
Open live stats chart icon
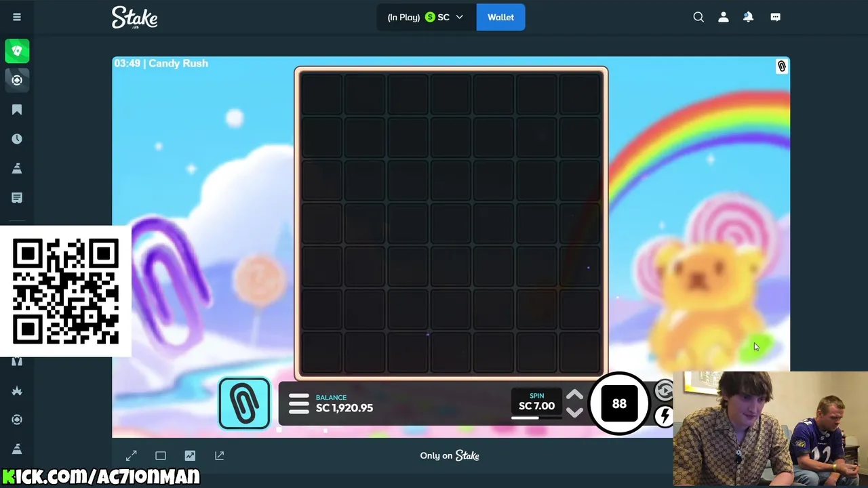tap(190, 455)
